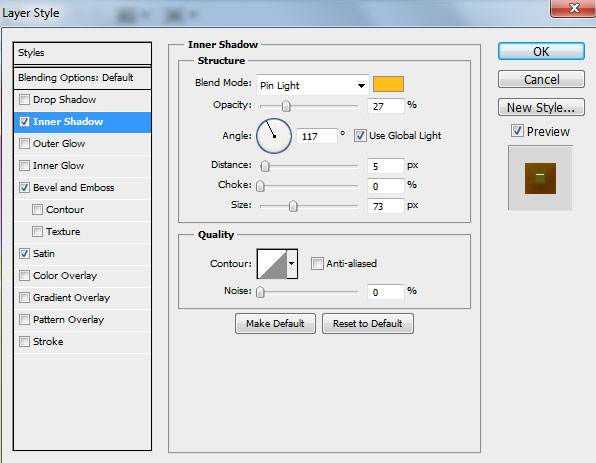Open the Inner Shadow settings row

[82, 122]
